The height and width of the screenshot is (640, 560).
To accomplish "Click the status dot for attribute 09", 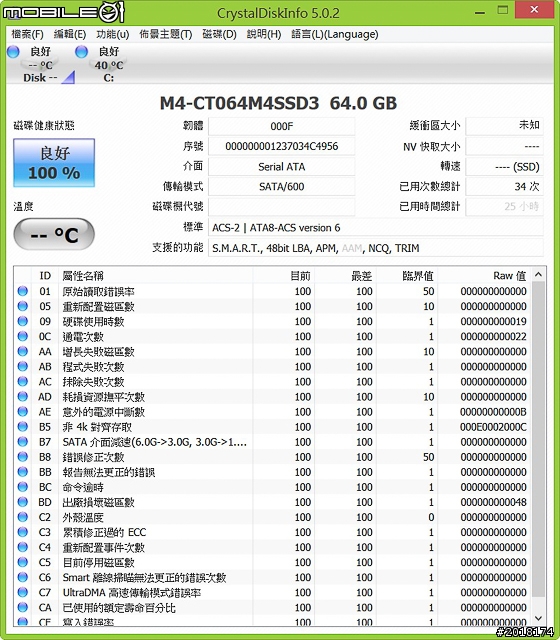I will (x=23, y=321).
